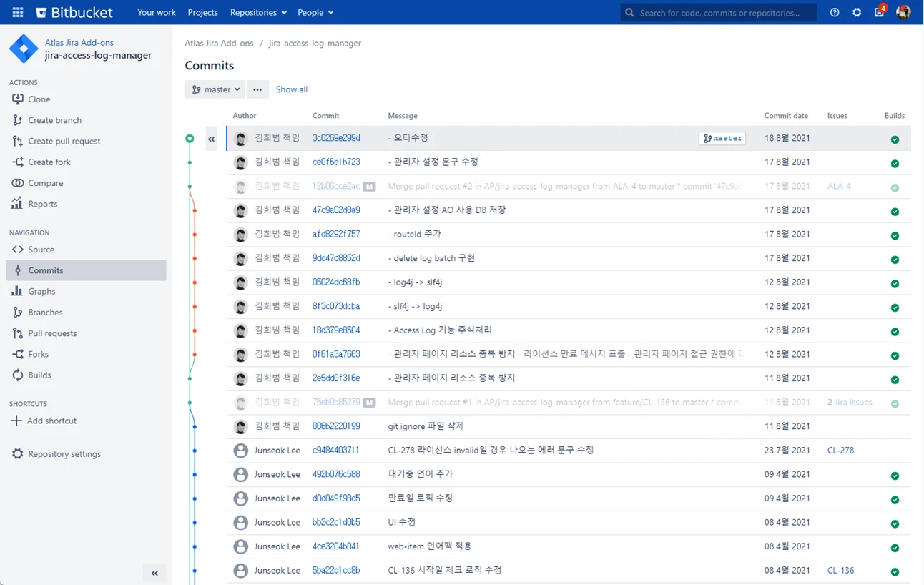Image resolution: width=924 pixels, height=585 pixels.
Task: Open the master branch selector
Action: pyautogui.click(x=215, y=89)
